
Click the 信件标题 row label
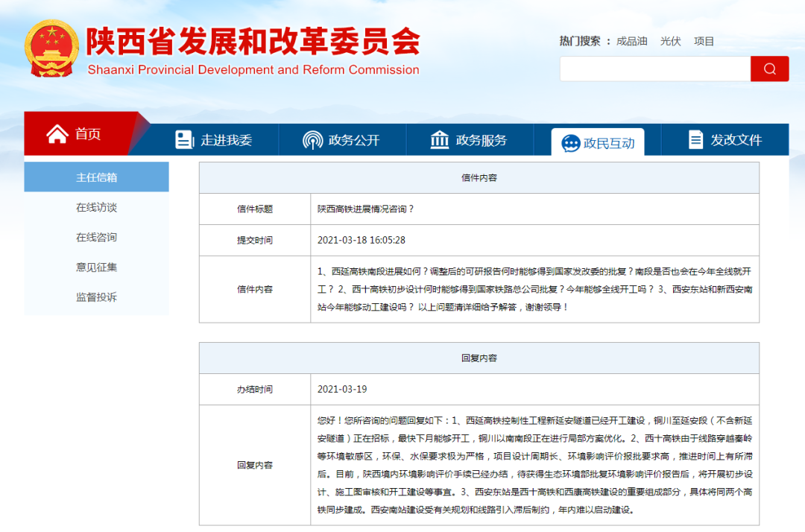point(255,209)
